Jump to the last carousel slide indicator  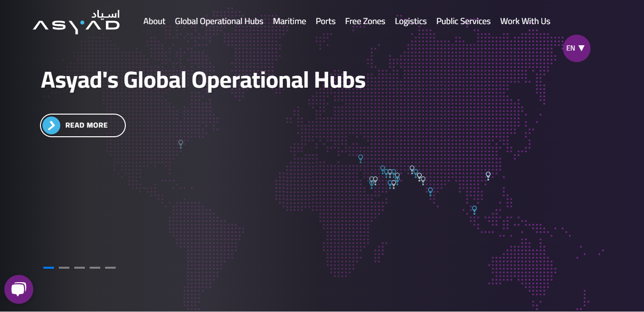point(110,268)
